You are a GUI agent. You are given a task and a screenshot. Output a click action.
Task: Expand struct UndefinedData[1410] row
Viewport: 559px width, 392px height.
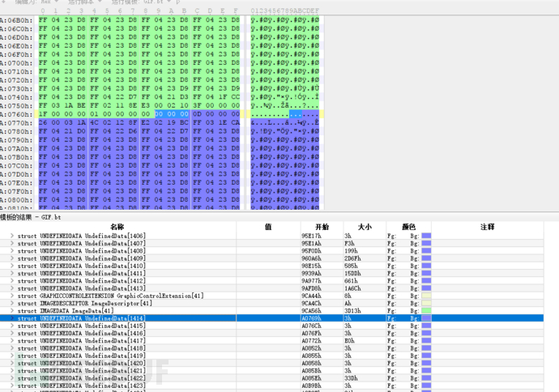click(x=12, y=266)
